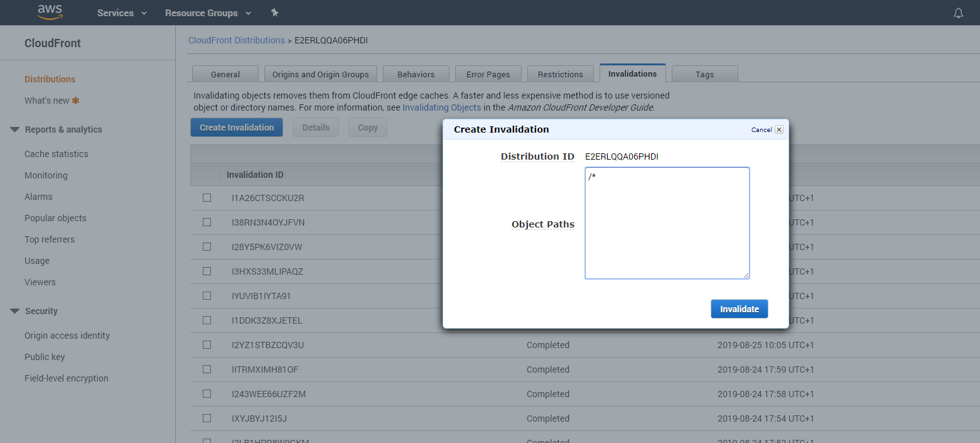
Task: Collapse the Security section
Action: tap(15, 311)
